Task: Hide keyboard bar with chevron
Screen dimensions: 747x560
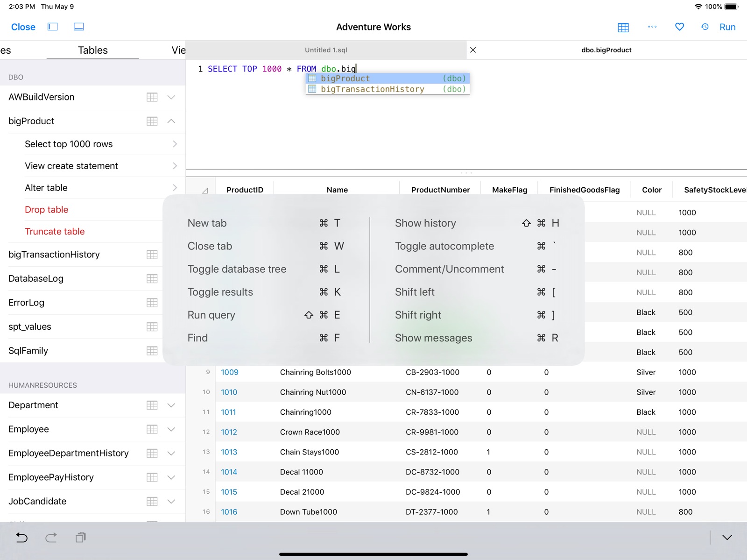Action: coord(727,538)
